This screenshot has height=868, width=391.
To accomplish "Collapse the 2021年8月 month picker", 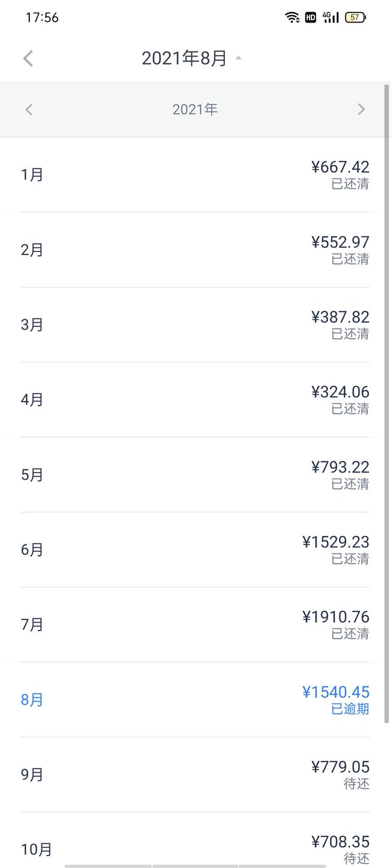I will pyautogui.click(x=185, y=59).
